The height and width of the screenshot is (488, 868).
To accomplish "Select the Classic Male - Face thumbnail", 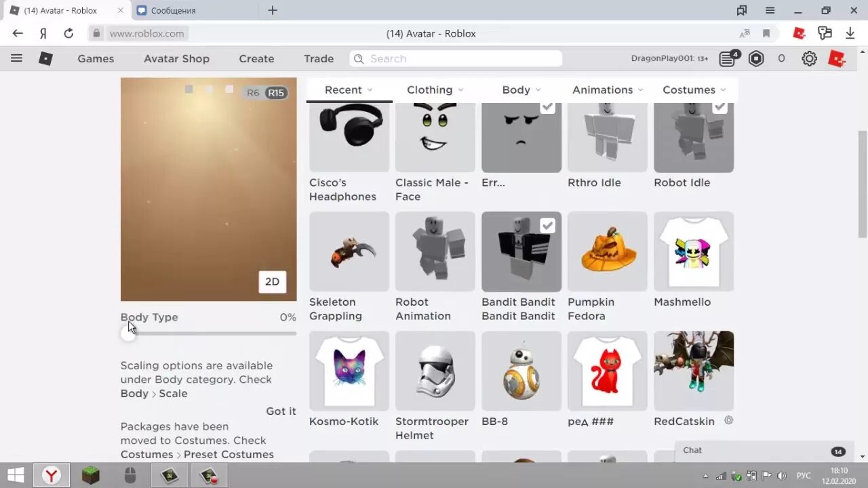I will [435, 137].
